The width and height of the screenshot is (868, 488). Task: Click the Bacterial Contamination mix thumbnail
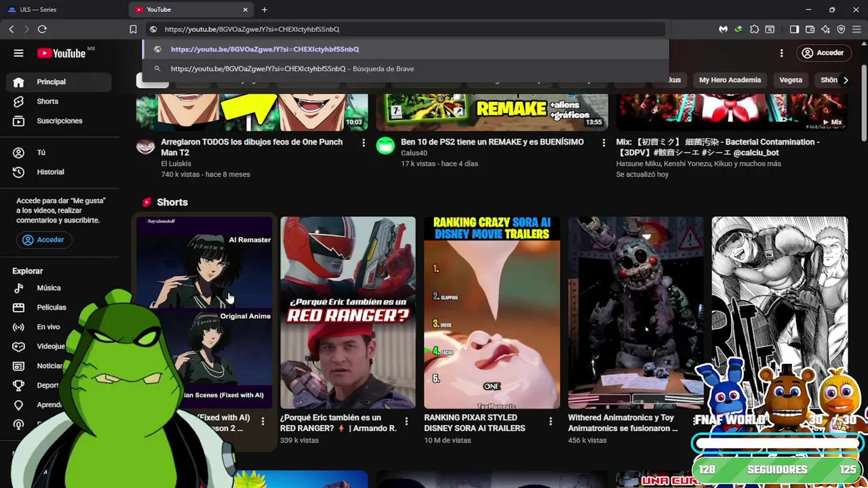tap(732, 113)
